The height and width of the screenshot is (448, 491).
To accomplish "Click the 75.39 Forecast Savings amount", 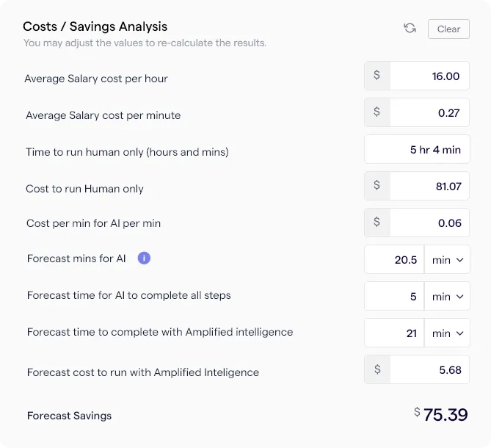I will 445,415.
